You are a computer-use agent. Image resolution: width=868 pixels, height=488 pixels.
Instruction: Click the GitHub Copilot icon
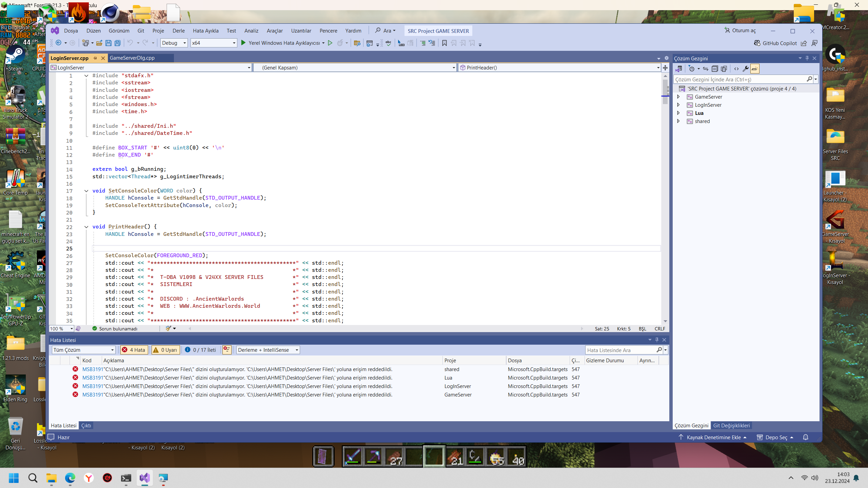(x=757, y=43)
